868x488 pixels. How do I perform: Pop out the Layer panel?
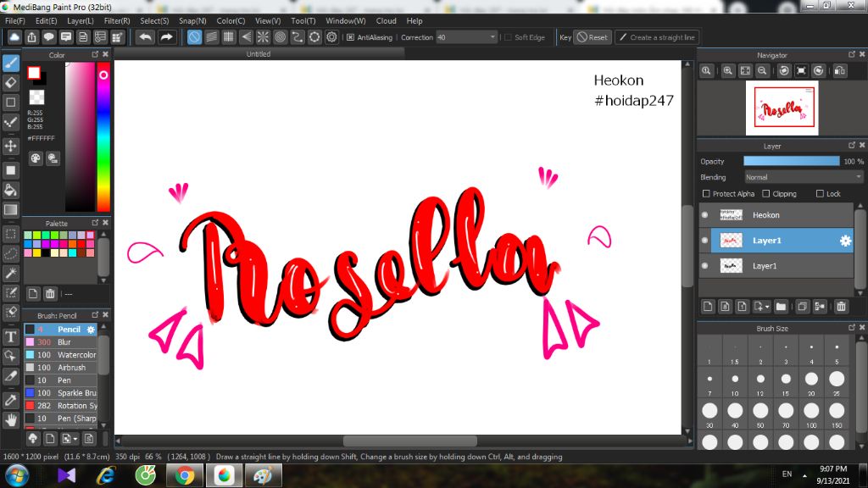tap(852, 145)
